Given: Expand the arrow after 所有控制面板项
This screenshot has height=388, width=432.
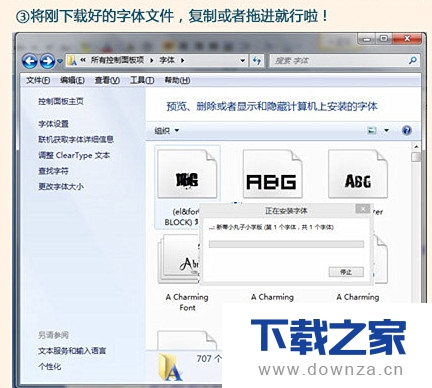Looking at the screenshot, I should tap(152, 60).
